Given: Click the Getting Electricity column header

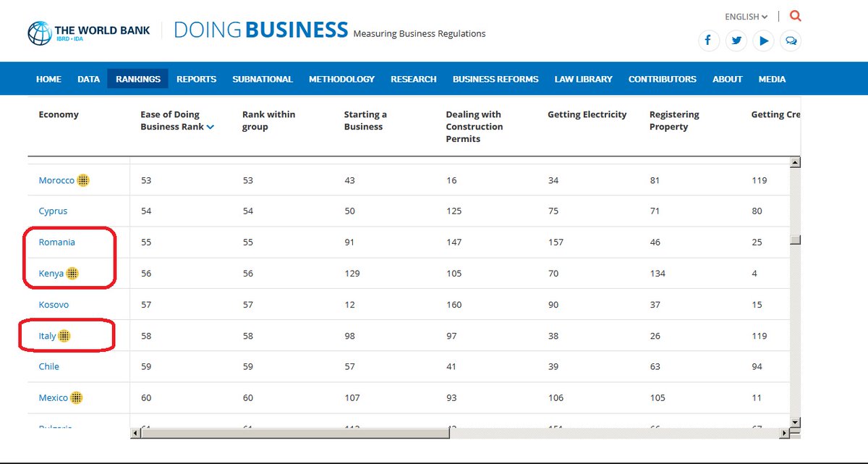Looking at the screenshot, I should tap(587, 114).
